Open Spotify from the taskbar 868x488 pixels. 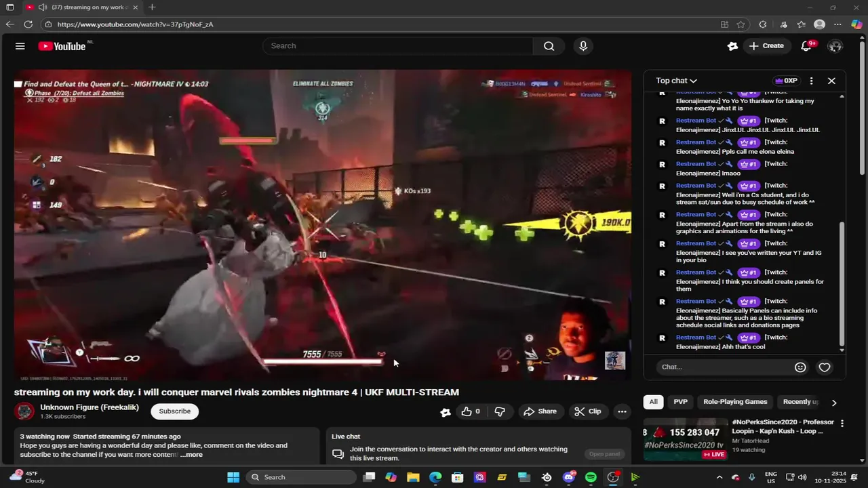[591, 477]
